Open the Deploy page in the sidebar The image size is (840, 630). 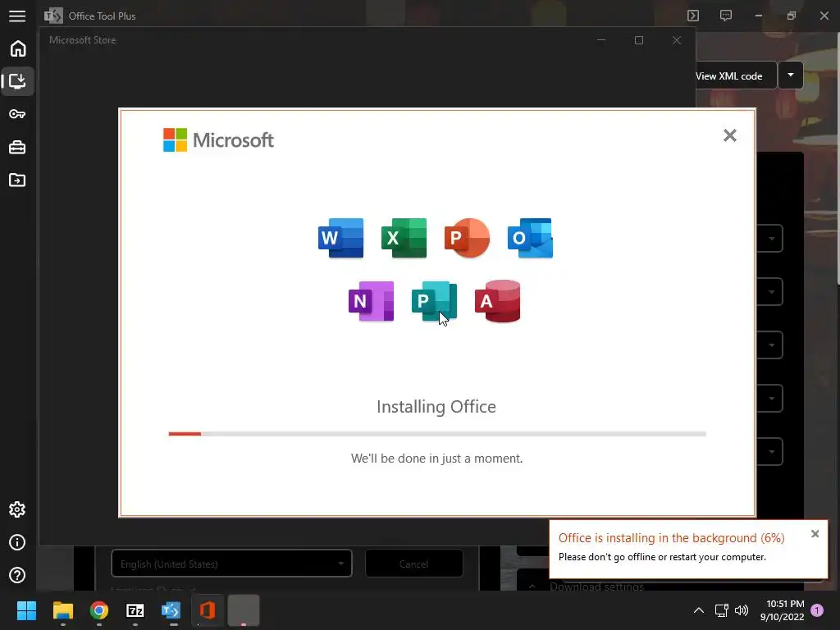pos(18,81)
